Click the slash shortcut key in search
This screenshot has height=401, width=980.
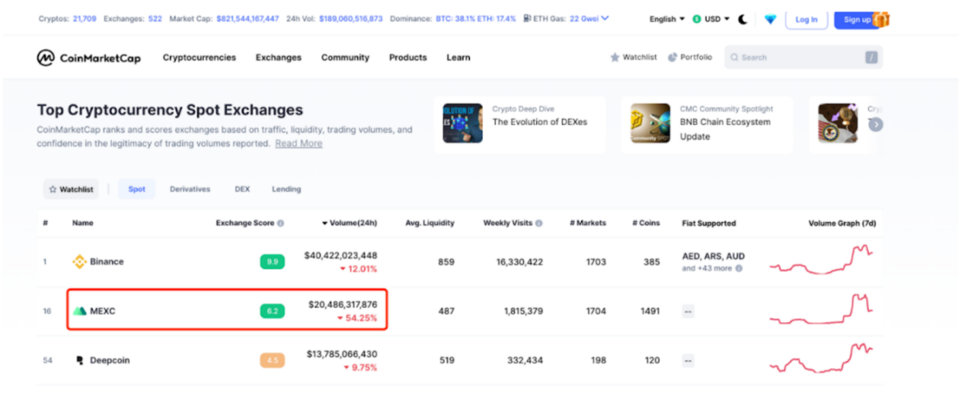[x=871, y=58]
